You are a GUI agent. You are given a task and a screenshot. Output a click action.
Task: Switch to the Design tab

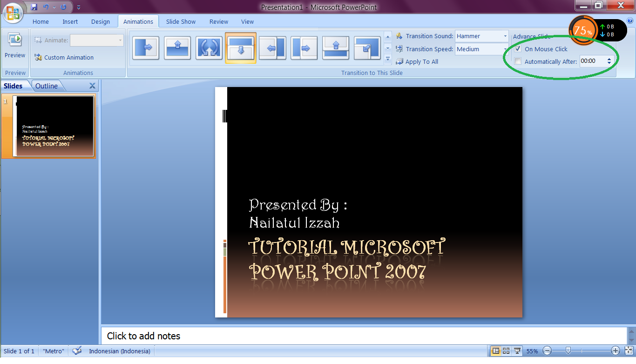click(101, 21)
